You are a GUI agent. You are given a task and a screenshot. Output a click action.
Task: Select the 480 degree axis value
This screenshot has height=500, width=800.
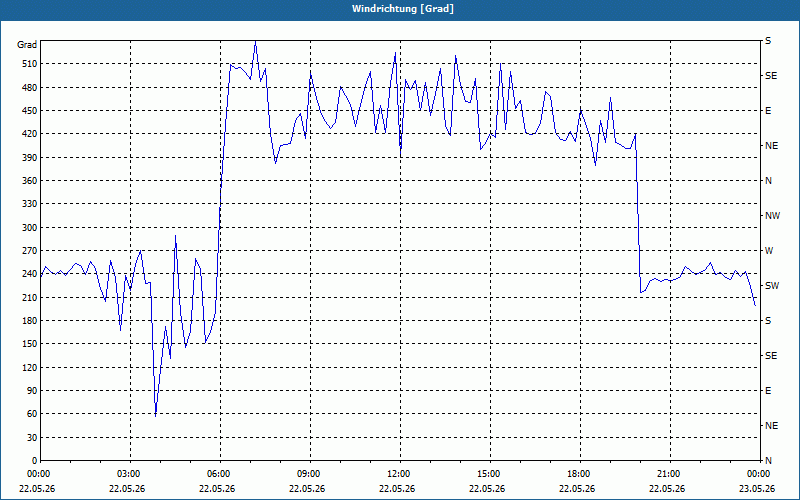[30, 87]
